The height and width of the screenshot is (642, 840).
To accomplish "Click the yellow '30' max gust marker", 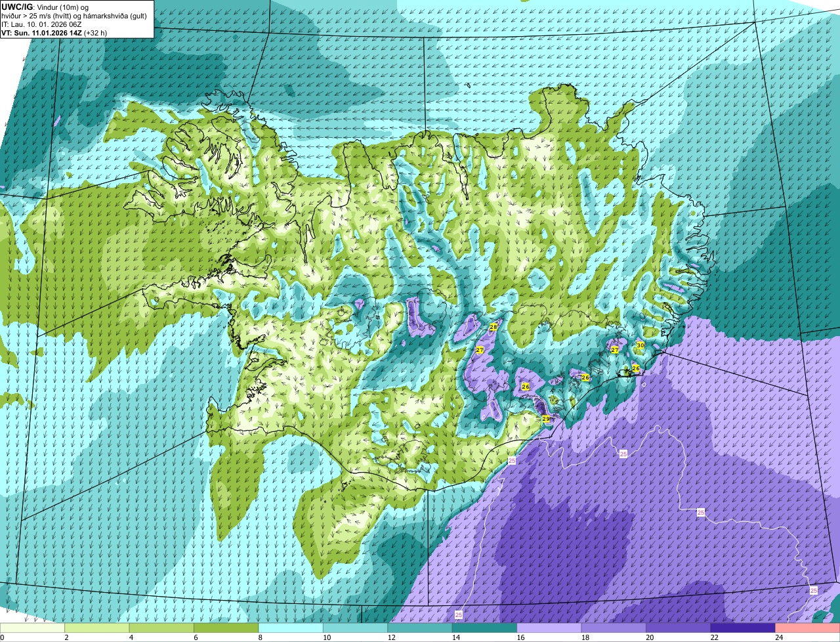I will click(x=640, y=345).
